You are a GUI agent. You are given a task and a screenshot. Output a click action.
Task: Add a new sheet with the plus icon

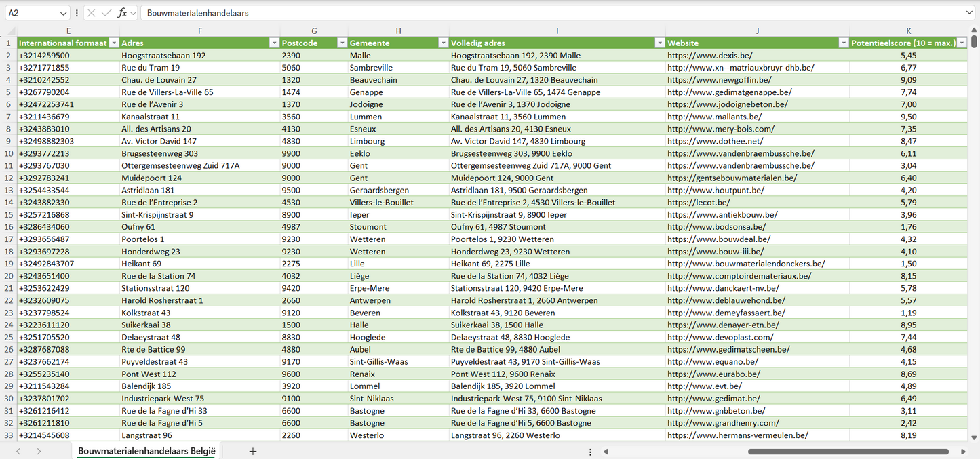click(253, 451)
